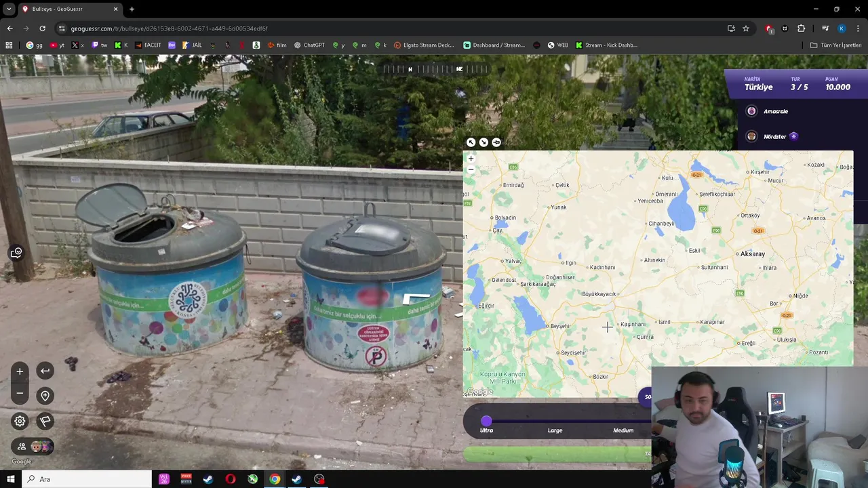Open a new browser tab

pyautogui.click(x=132, y=9)
